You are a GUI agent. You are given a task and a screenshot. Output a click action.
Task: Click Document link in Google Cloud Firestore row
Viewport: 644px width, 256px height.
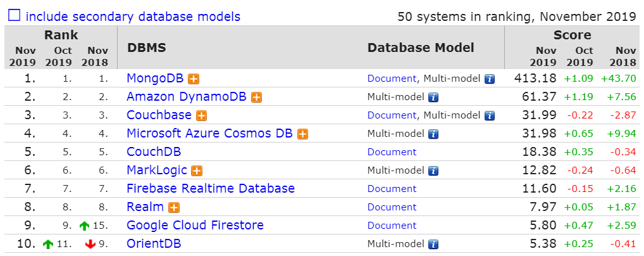(x=392, y=226)
